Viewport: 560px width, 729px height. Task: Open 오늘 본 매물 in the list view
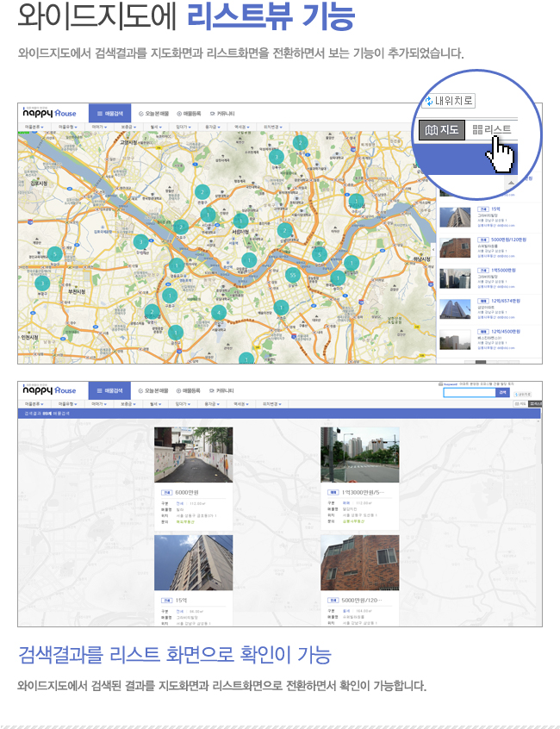point(154,390)
